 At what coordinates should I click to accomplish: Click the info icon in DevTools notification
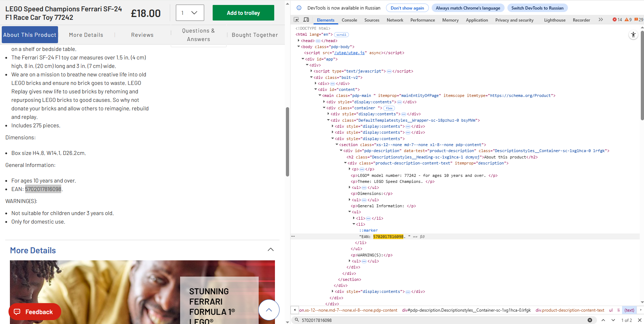(299, 8)
